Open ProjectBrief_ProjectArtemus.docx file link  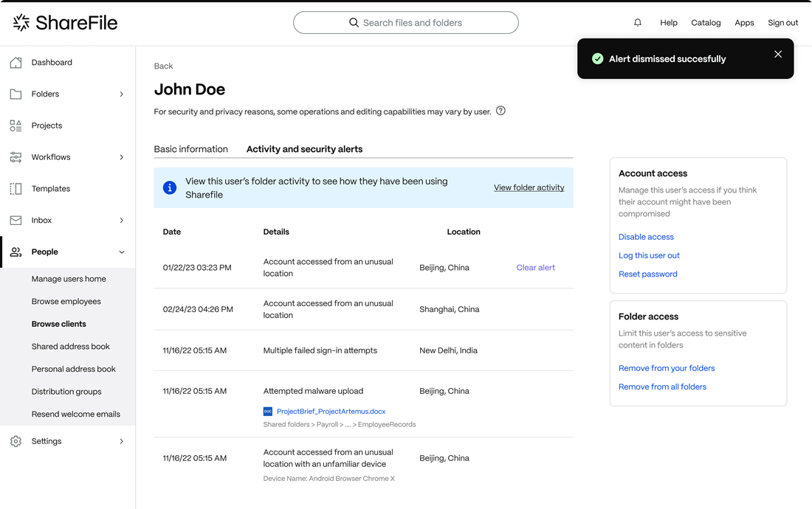[x=331, y=412]
